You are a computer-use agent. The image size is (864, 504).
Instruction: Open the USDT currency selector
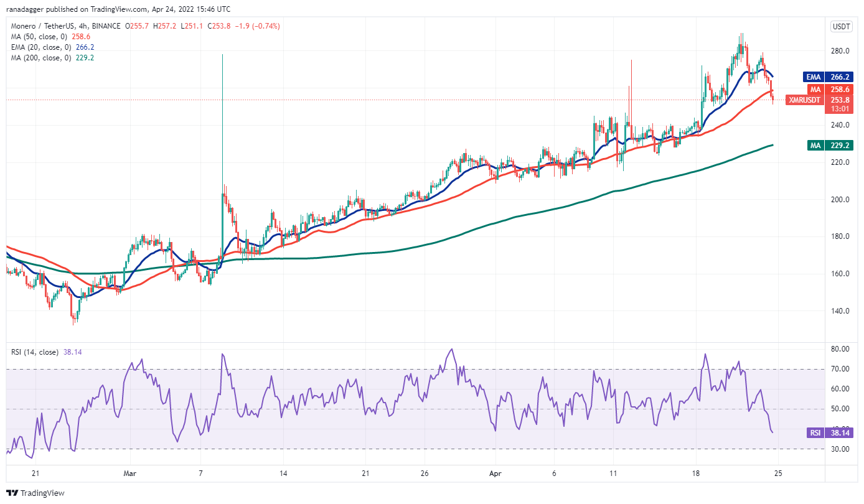(842, 26)
